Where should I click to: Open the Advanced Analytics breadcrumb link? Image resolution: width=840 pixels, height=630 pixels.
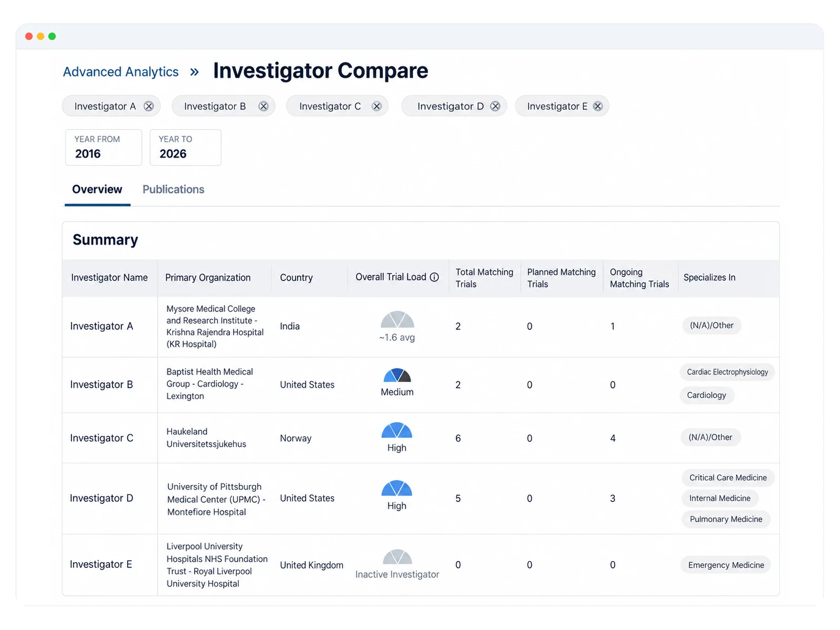tap(121, 72)
